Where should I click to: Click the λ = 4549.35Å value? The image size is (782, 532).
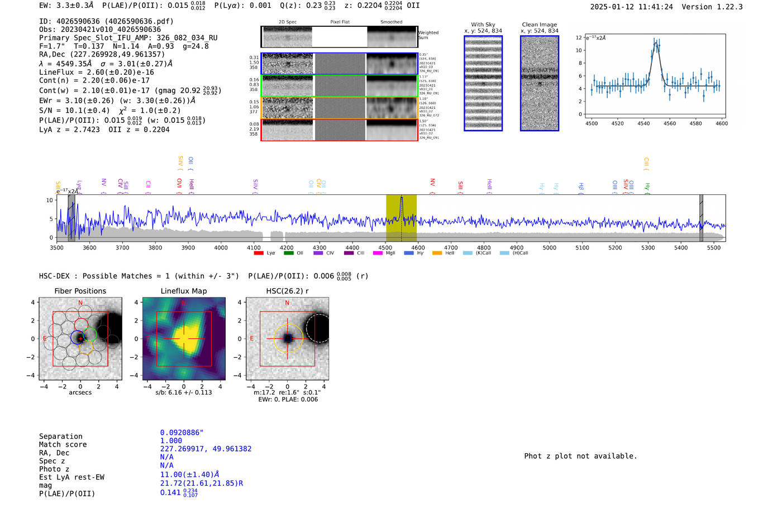tap(65, 64)
